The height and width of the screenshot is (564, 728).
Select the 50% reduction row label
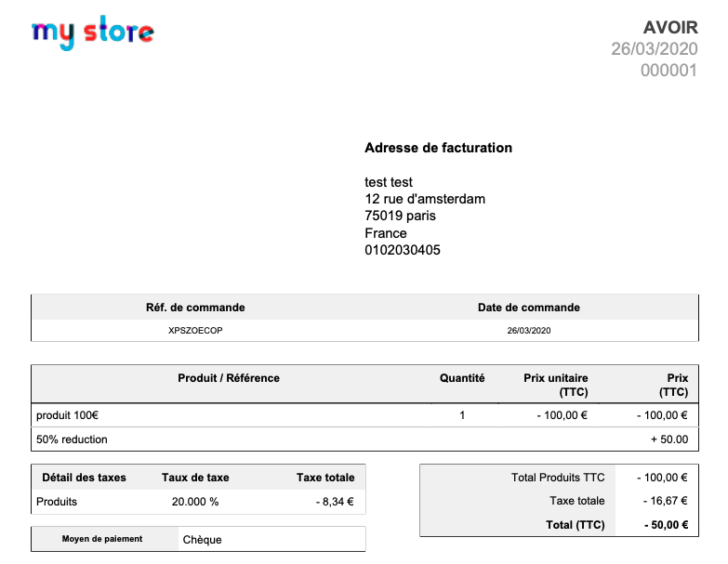(72, 439)
